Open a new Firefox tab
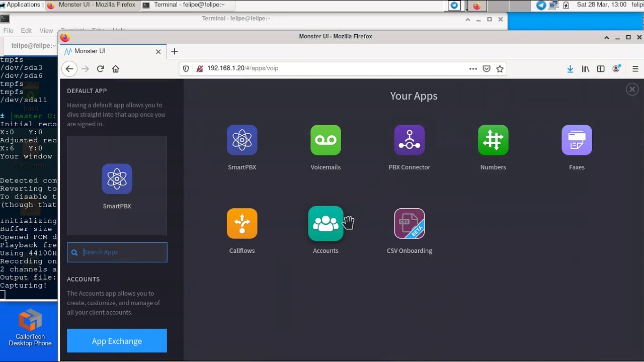Viewport: 644px width, 362px height. (x=175, y=51)
